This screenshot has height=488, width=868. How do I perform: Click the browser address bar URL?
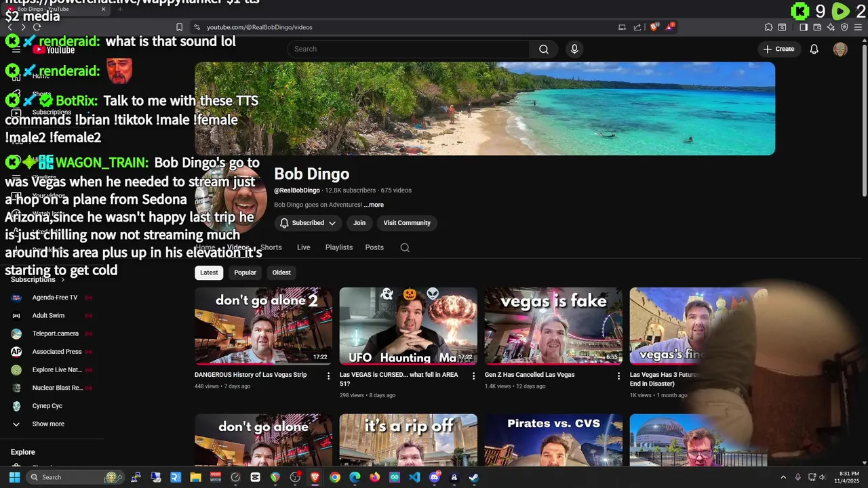click(x=260, y=27)
